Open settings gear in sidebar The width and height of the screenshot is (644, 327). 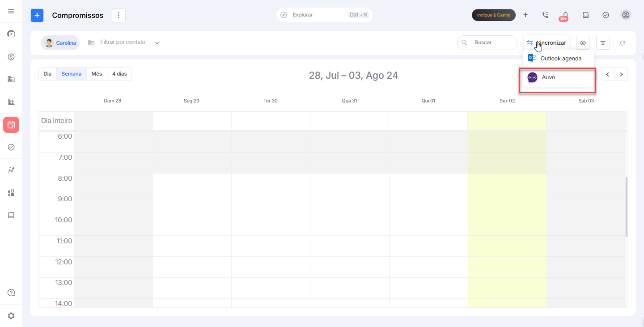(x=11, y=316)
